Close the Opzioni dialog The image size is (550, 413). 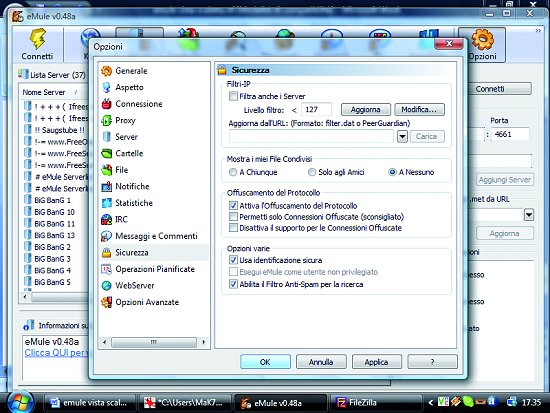(449, 44)
